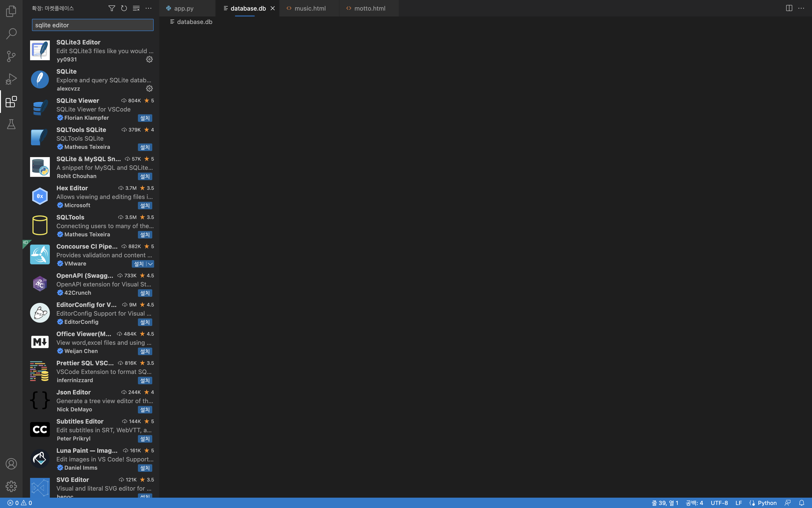Install the Hex Editor extension
Screen dimensions: 812x508
145,206
